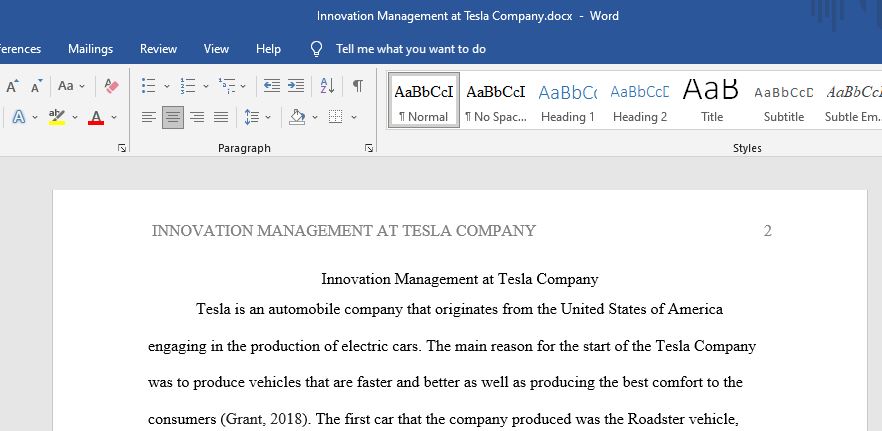Viewport: 882px width, 431px height.
Task: Apply the Heading 2 style
Action: pyautogui.click(x=640, y=100)
